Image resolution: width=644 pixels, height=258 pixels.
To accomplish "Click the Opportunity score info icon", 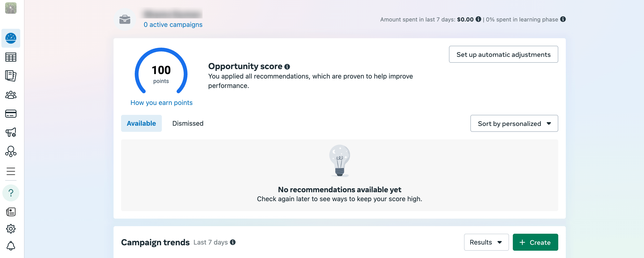I will tap(287, 67).
